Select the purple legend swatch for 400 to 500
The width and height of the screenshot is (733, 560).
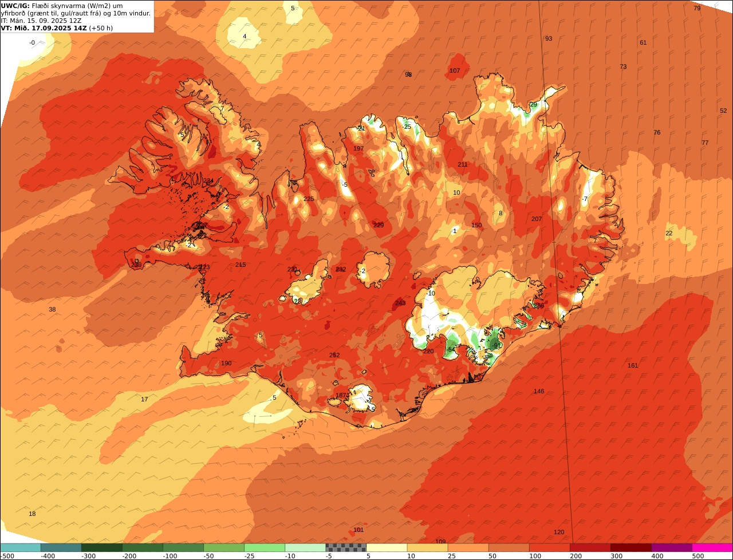(x=672, y=548)
